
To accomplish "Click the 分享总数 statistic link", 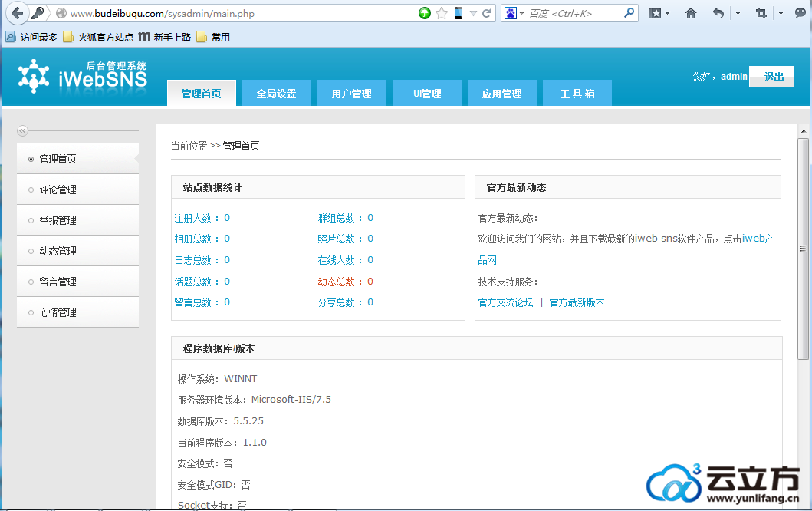I will 345,302.
